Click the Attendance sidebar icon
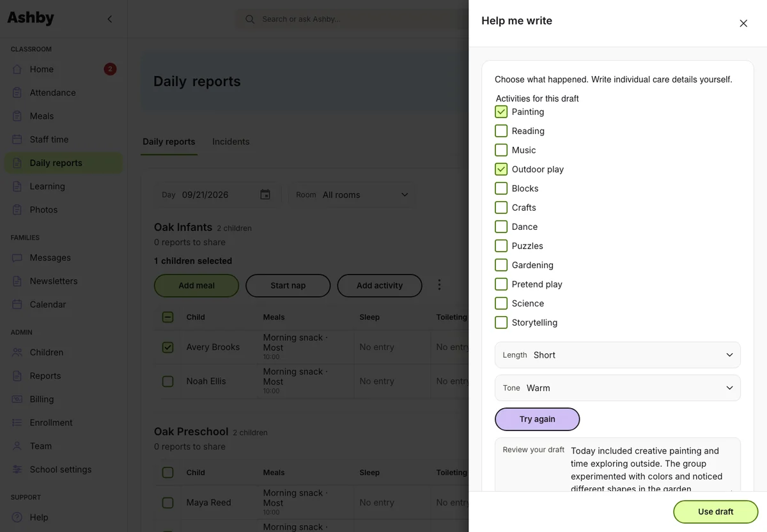 coord(17,93)
